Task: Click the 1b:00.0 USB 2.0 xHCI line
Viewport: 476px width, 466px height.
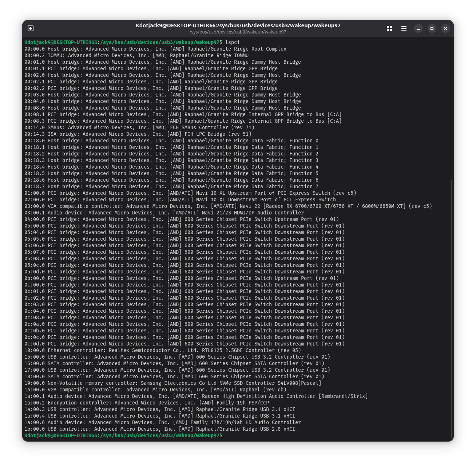Action: (x=160, y=429)
